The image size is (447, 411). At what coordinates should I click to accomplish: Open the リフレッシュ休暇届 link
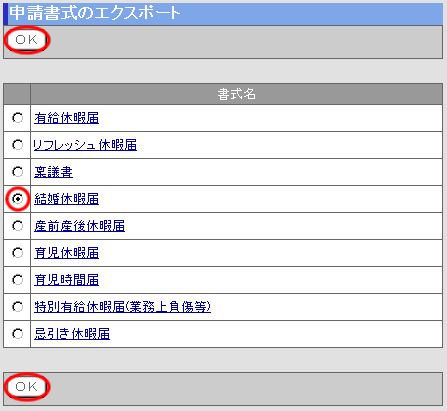pyautogui.click(x=85, y=145)
